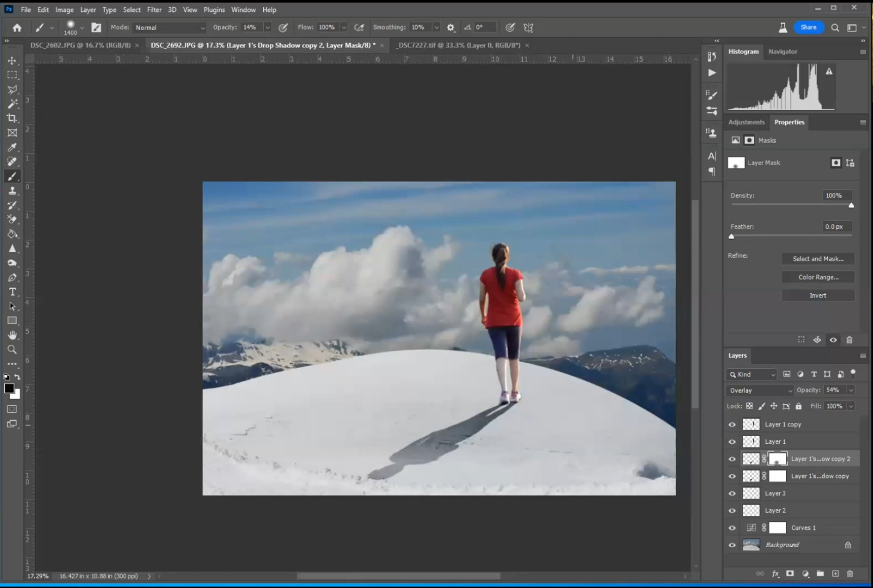Select the Move tool
This screenshot has height=588, width=873.
(12, 61)
